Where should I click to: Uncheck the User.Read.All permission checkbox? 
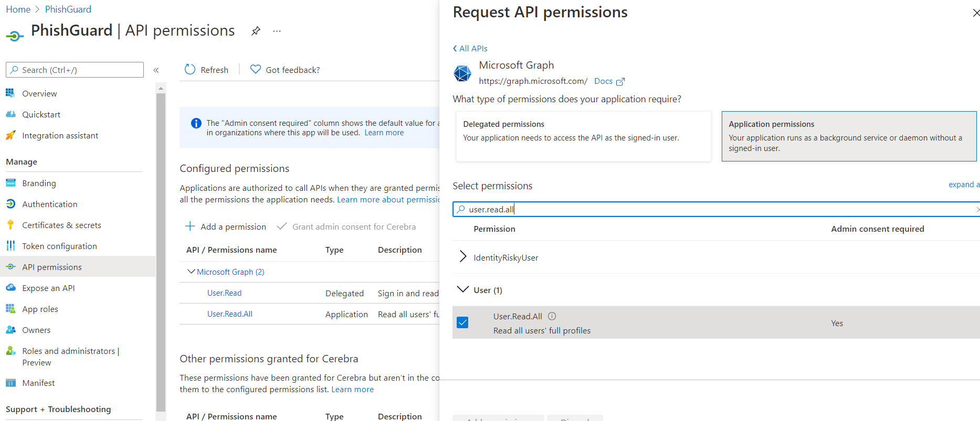(462, 322)
